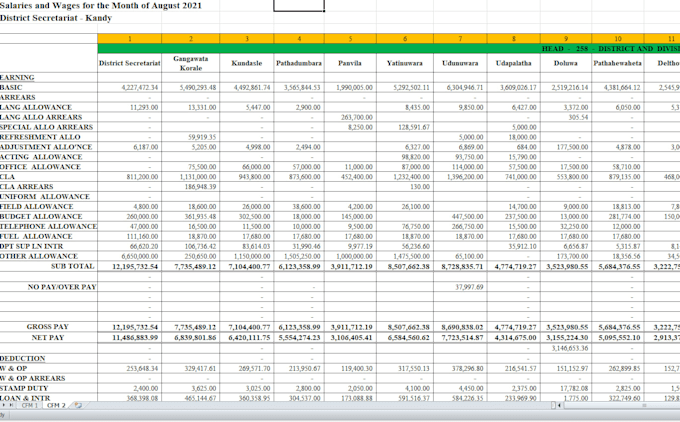
Task: Click the horizontal scrollbar thumb
Action: 644,406
